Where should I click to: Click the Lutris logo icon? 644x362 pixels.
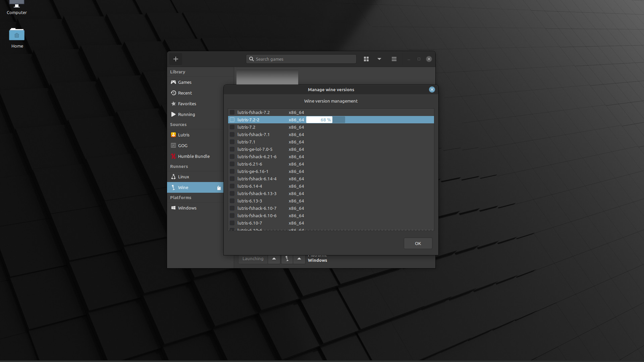(173, 135)
